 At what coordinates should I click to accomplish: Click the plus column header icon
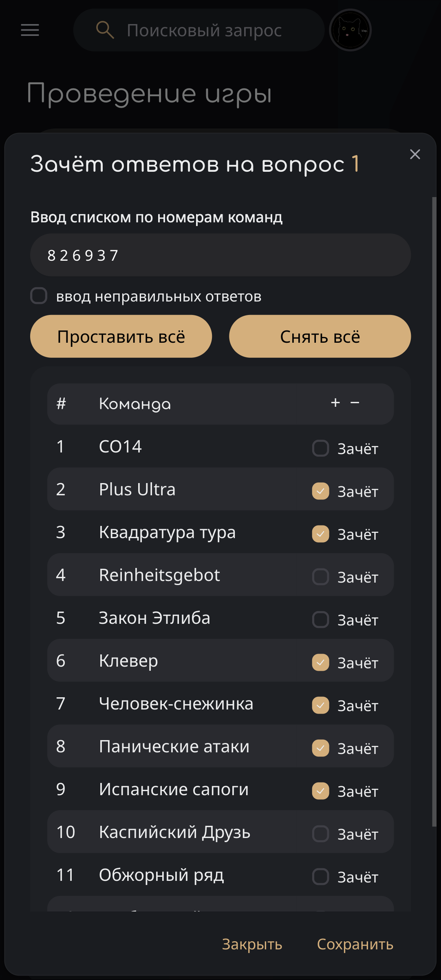click(335, 403)
